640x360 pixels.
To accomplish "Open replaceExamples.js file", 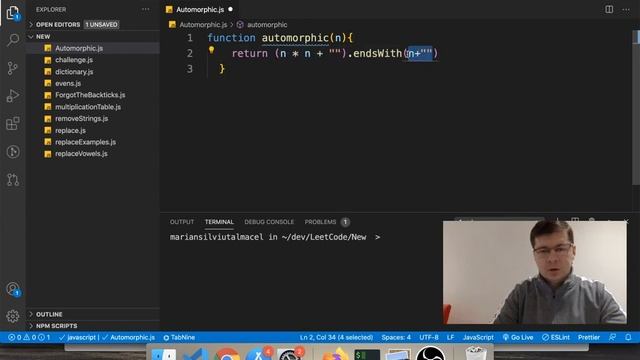I will 86,142.
